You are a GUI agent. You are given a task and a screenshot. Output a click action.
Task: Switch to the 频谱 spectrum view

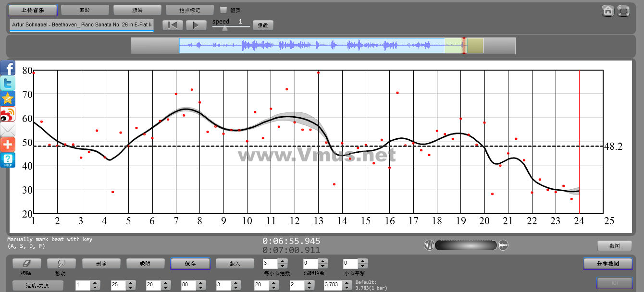137,10
